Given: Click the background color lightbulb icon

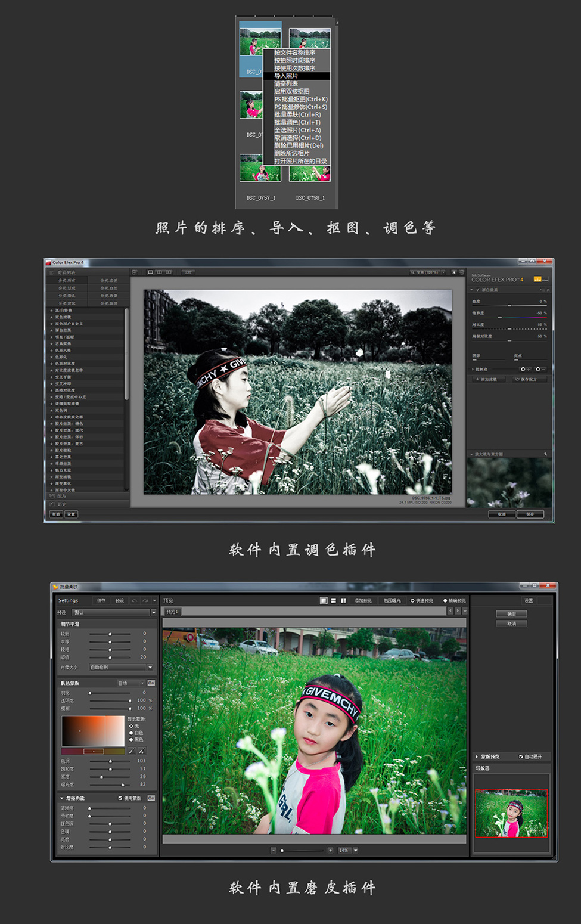Looking at the screenshot, I should pos(454,272).
